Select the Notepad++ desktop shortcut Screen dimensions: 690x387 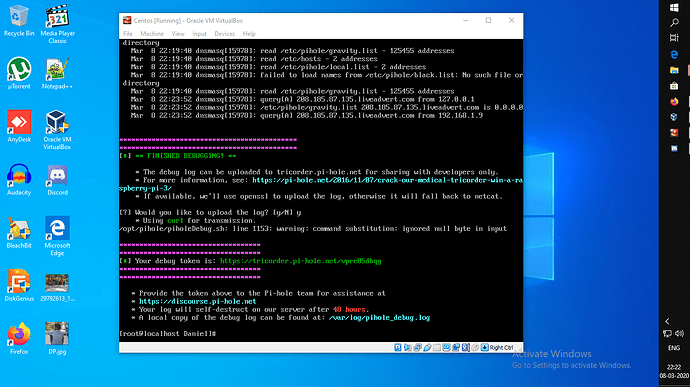tap(57, 73)
